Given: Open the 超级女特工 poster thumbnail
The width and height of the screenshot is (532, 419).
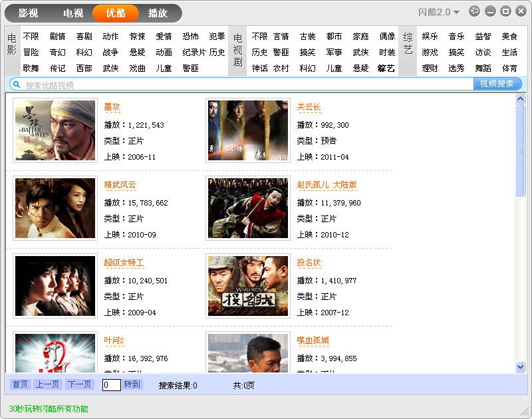Looking at the screenshot, I should click(x=55, y=286).
